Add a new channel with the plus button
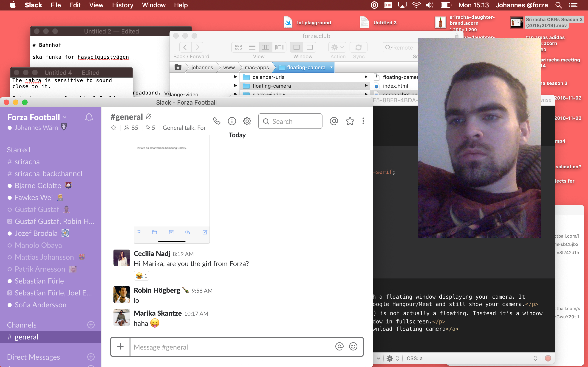 pyautogui.click(x=91, y=325)
